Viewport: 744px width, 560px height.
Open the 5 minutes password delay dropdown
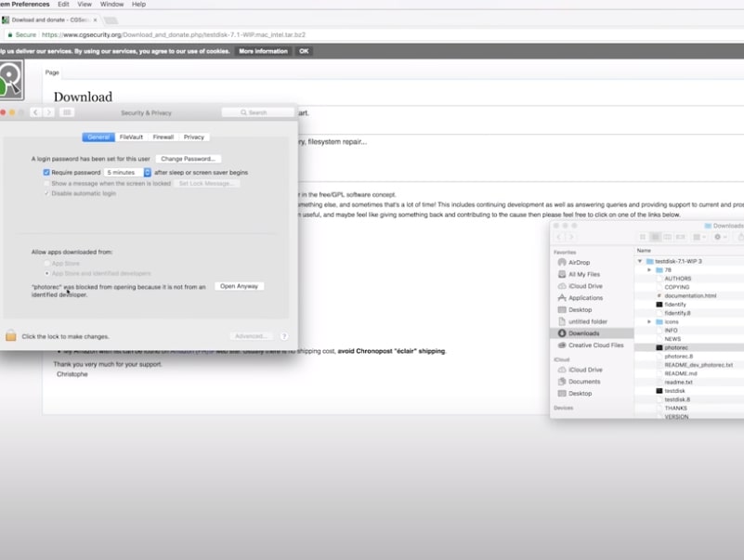(127, 173)
